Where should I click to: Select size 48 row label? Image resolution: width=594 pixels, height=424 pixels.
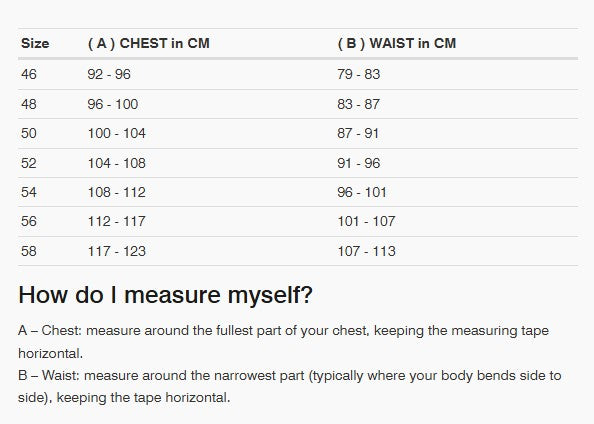[29, 104]
